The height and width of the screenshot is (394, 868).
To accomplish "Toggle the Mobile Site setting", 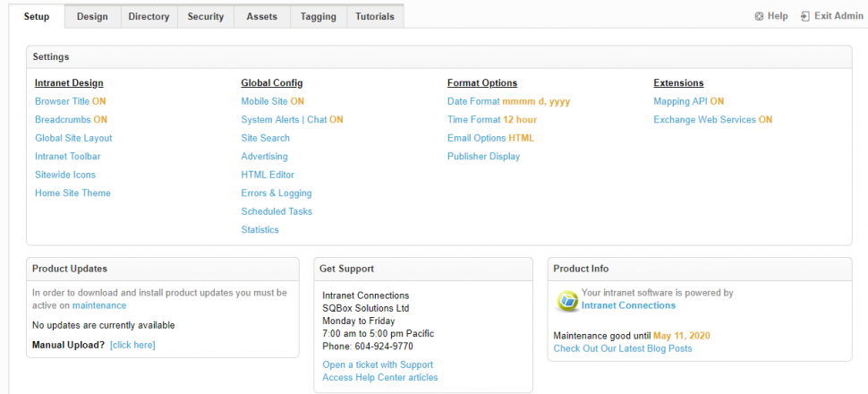I will point(272,101).
